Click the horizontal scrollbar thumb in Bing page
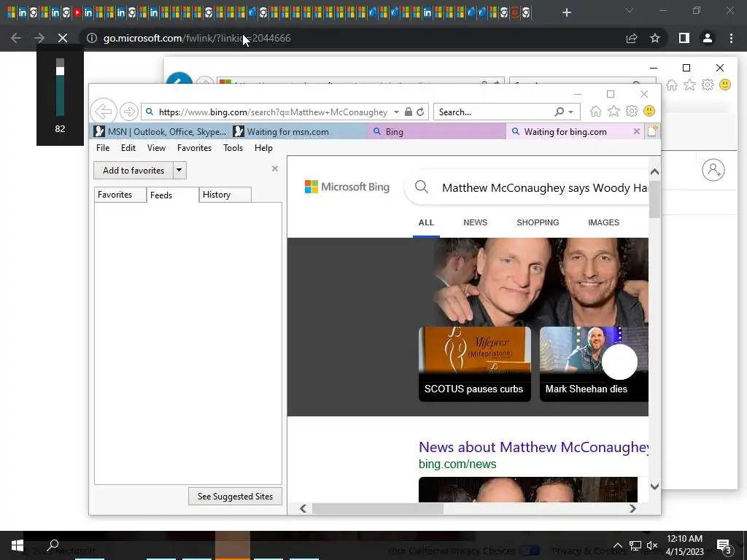The height and width of the screenshot is (560, 747). 377,508
